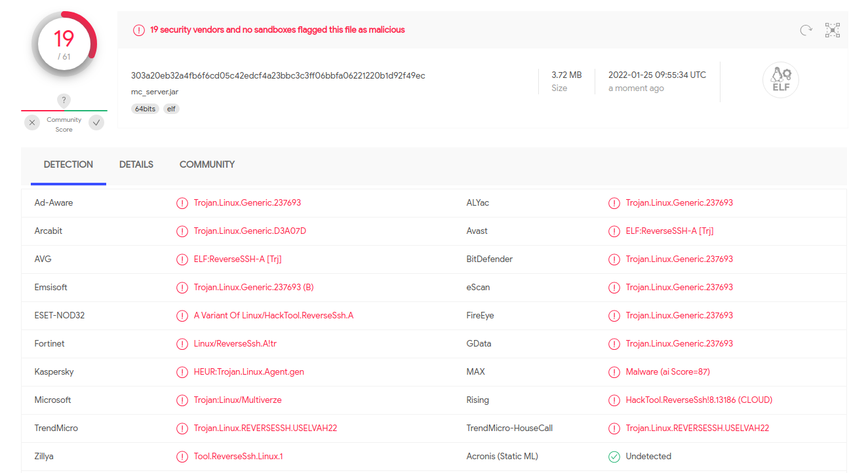The image size is (868, 473).
Task: Click the red alert icon in banner
Action: [139, 30]
